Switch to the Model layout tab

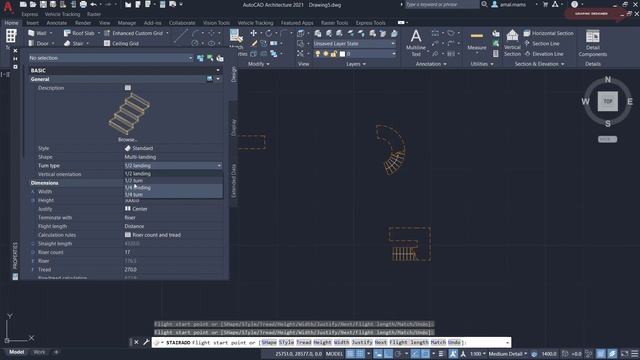pos(17,352)
